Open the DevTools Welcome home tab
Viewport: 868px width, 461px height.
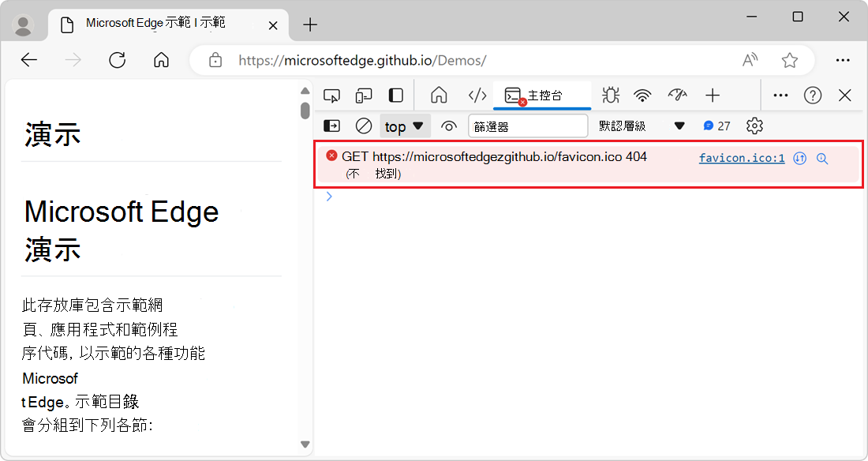click(439, 96)
